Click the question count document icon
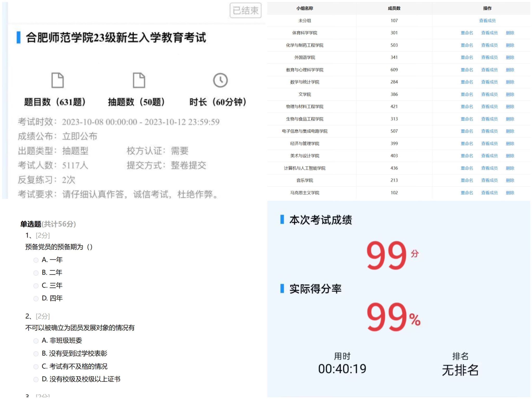 (x=57, y=80)
